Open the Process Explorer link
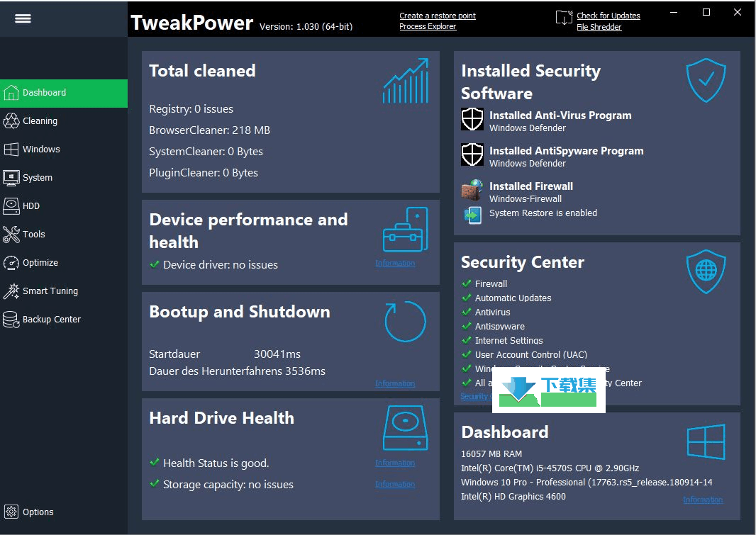Viewport: 756px width, 535px height. (428, 26)
